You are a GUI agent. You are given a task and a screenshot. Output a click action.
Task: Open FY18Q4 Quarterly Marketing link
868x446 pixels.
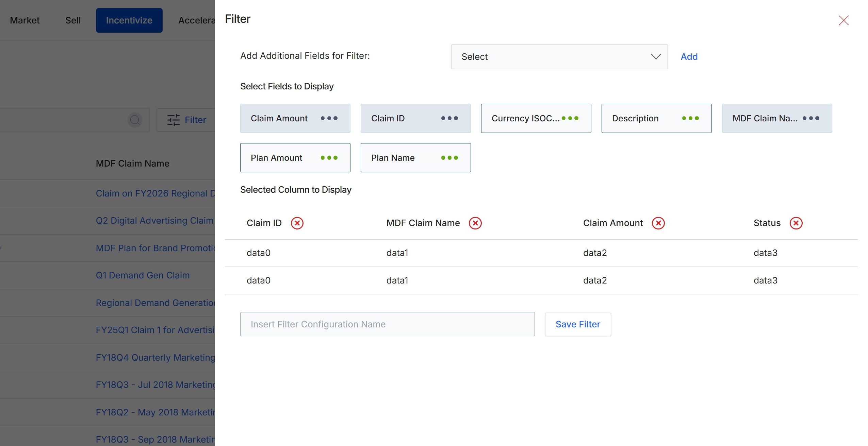[x=155, y=358]
